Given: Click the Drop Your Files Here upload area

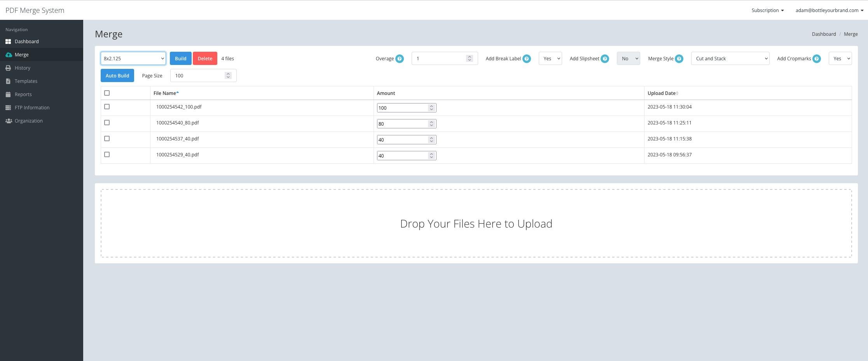Looking at the screenshot, I should pyautogui.click(x=476, y=223).
